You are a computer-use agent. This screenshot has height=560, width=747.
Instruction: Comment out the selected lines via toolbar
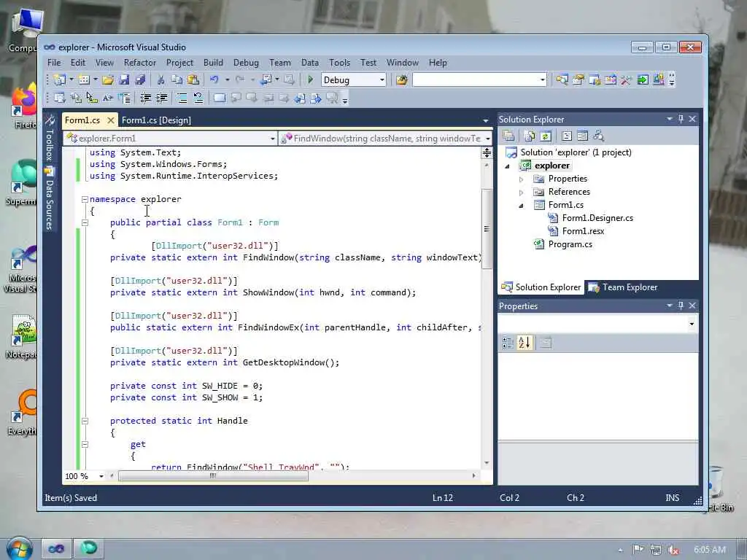coord(182,98)
